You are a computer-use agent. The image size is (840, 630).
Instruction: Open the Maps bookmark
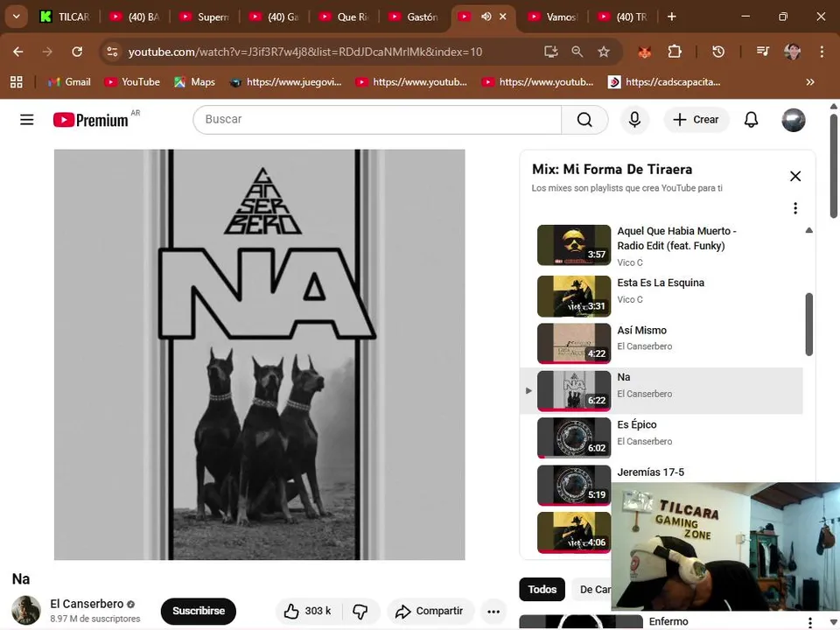pos(194,82)
